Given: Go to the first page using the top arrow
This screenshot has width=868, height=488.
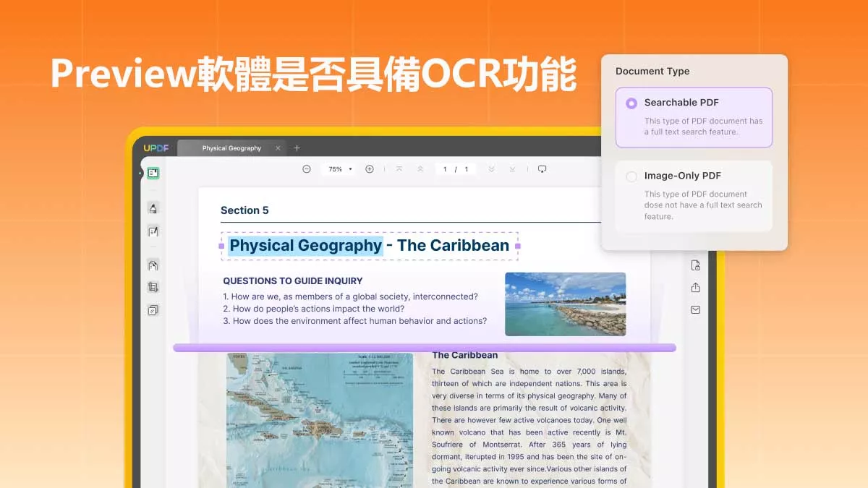Looking at the screenshot, I should click(399, 168).
